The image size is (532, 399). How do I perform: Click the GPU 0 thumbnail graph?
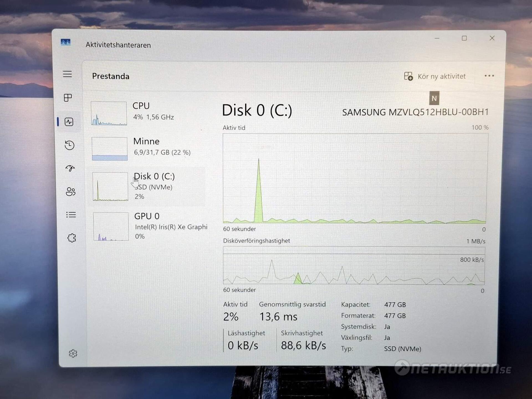[111, 226]
